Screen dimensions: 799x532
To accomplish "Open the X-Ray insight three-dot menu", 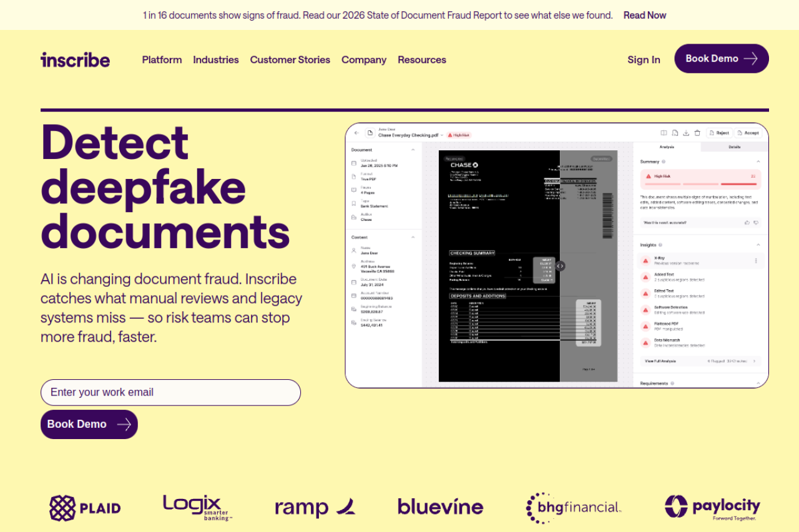I will (756, 261).
